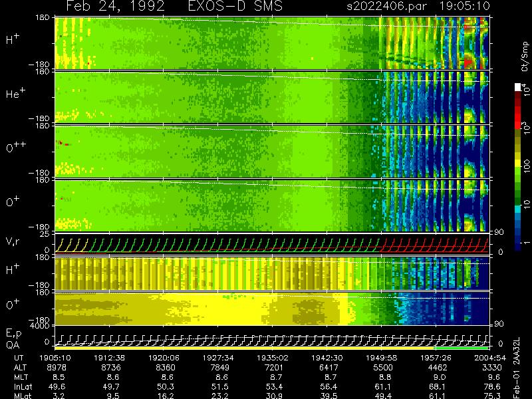Click the InLat value '53.4'

(275, 387)
